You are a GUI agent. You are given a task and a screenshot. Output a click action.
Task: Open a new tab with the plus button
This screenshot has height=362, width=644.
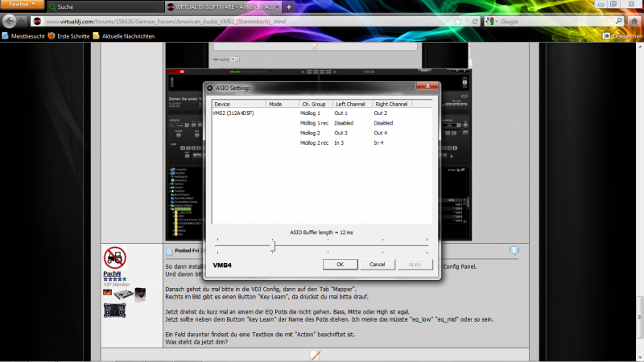click(289, 7)
